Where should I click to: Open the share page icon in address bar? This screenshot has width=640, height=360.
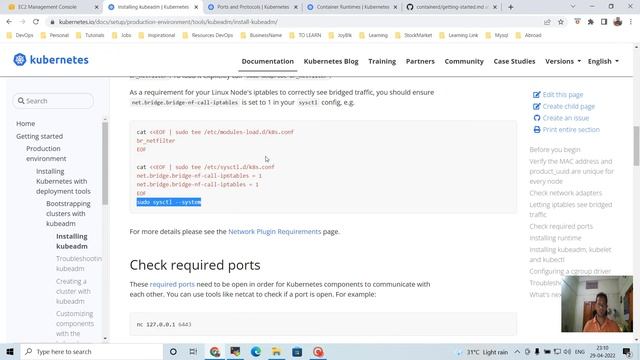pos(547,22)
